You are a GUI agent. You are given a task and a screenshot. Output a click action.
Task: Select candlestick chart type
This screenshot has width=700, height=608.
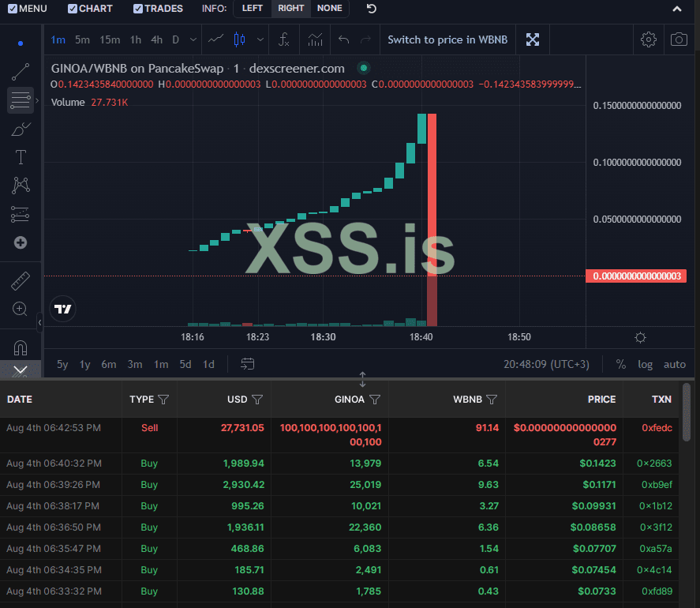click(240, 39)
